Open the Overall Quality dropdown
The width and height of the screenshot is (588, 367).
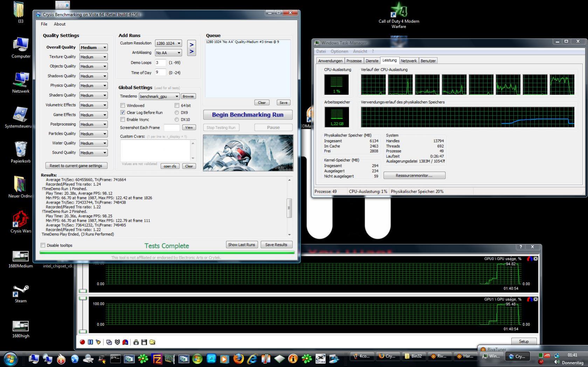pos(94,47)
